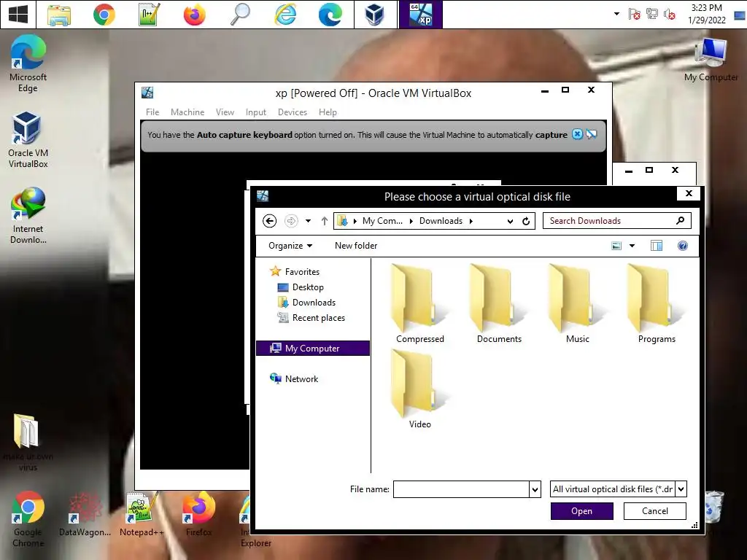Expand address bar previous locations dropdown
Image resolution: width=747 pixels, height=560 pixels.
point(510,221)
